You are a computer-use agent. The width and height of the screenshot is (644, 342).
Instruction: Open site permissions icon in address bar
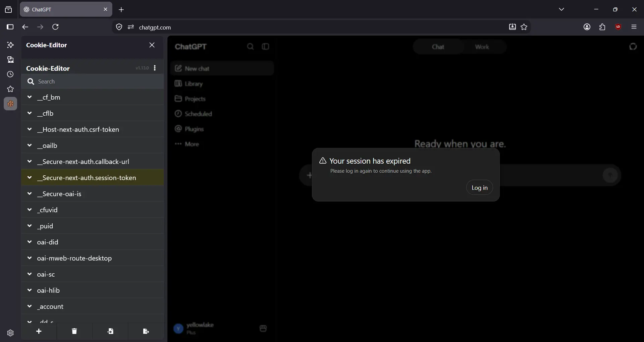[131, 27]
